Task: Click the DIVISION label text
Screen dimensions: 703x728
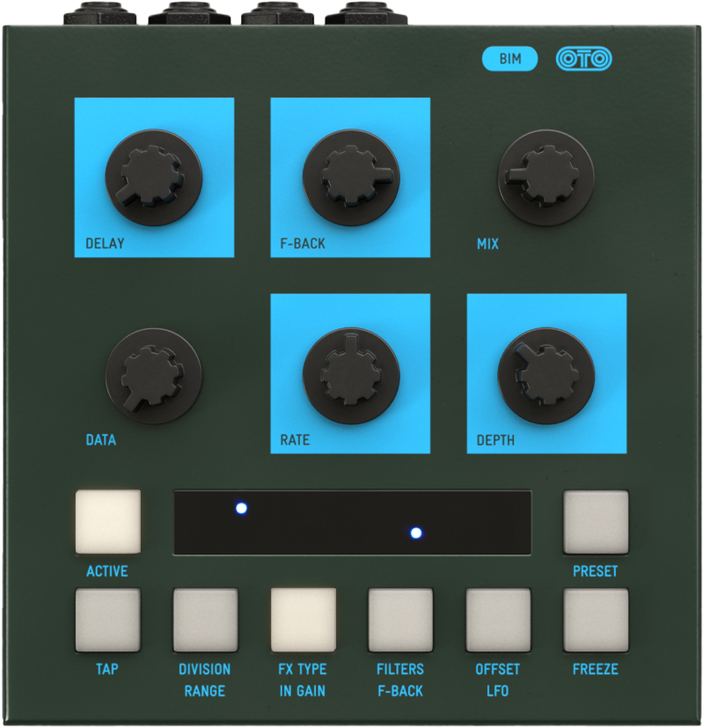Action: pos(205,669)
